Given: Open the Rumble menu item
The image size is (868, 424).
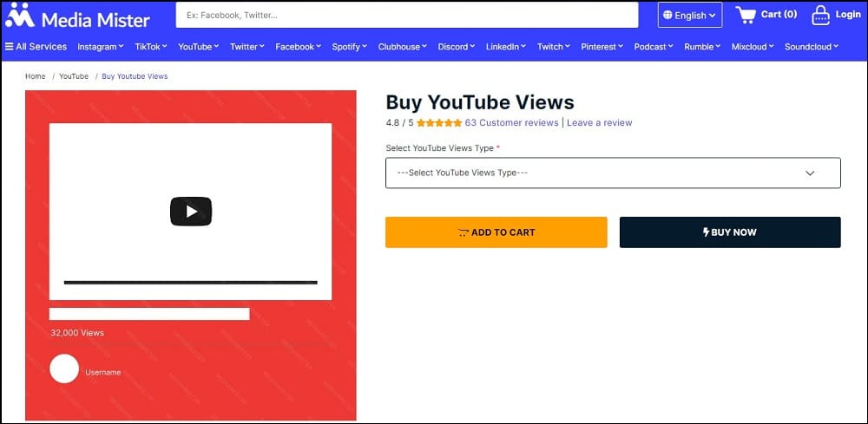Looking at the screenshot, I should pos(702,47).
